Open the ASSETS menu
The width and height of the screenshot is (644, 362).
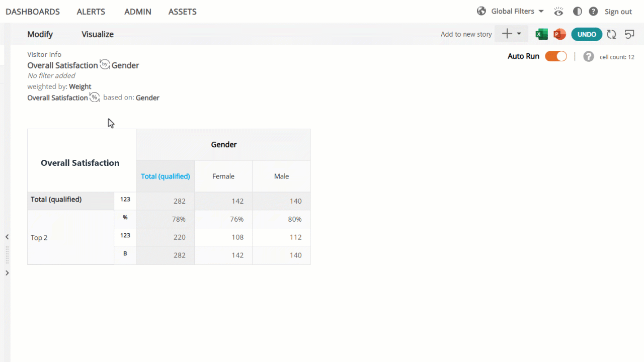[183, 12]
